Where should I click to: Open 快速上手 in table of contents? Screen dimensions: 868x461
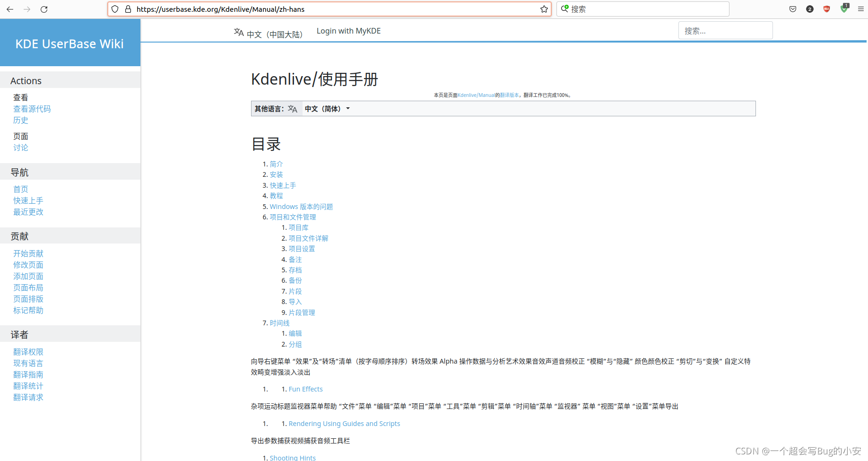click(283, 185)
